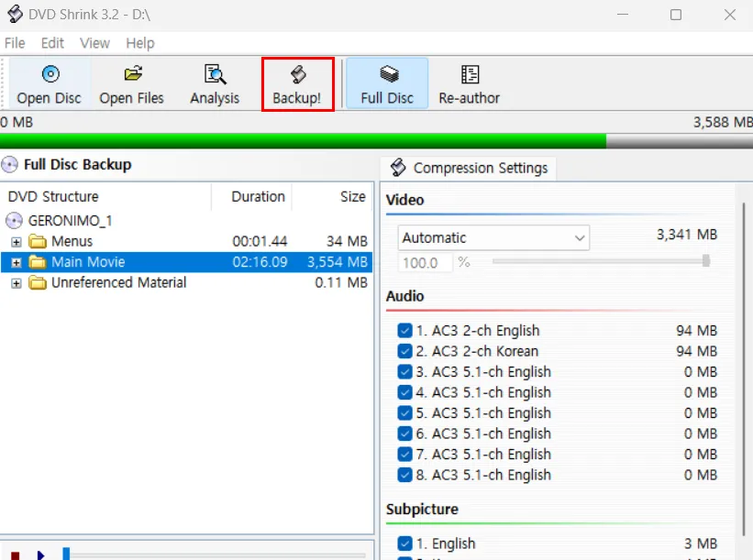Click the green disc size usage bar

tap(303, 141)
